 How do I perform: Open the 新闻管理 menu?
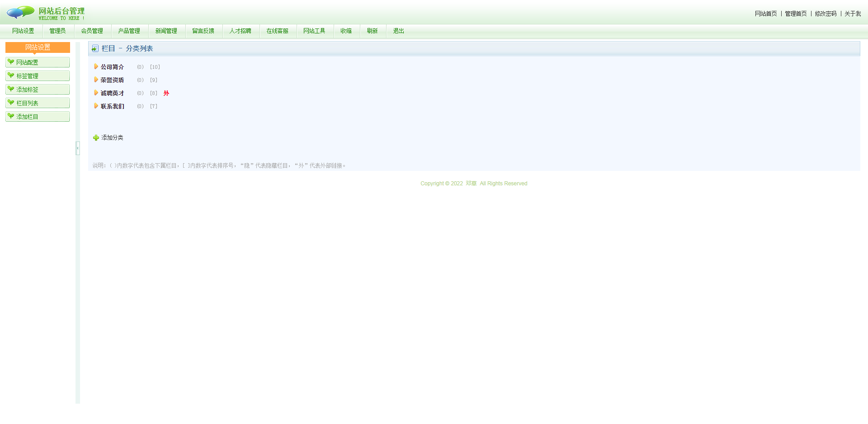(166, 31)
